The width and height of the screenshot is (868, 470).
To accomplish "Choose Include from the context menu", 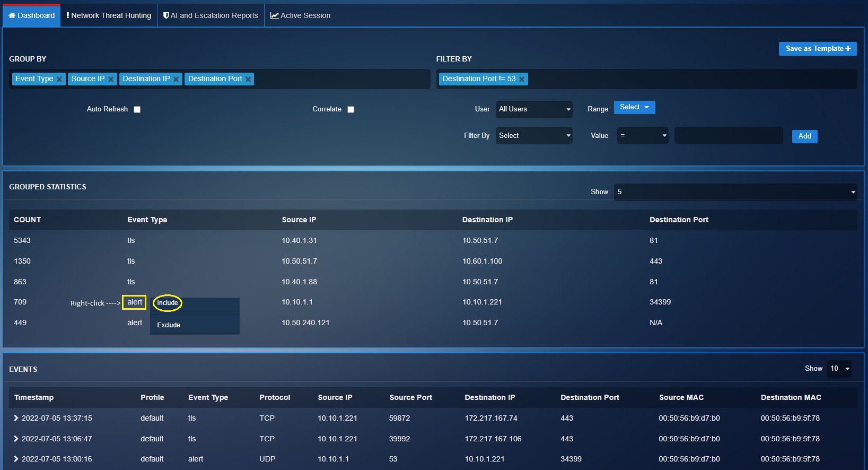I will tap(168, 303).
